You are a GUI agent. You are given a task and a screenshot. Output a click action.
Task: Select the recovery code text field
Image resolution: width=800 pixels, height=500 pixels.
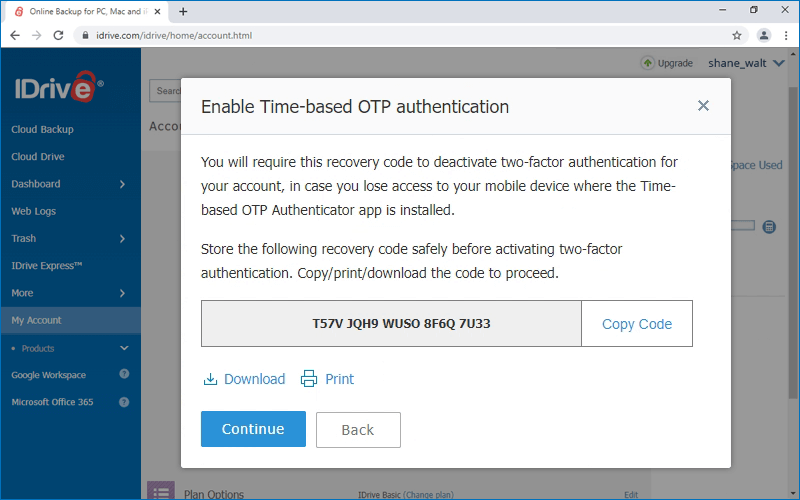click(x=391, y=324)
